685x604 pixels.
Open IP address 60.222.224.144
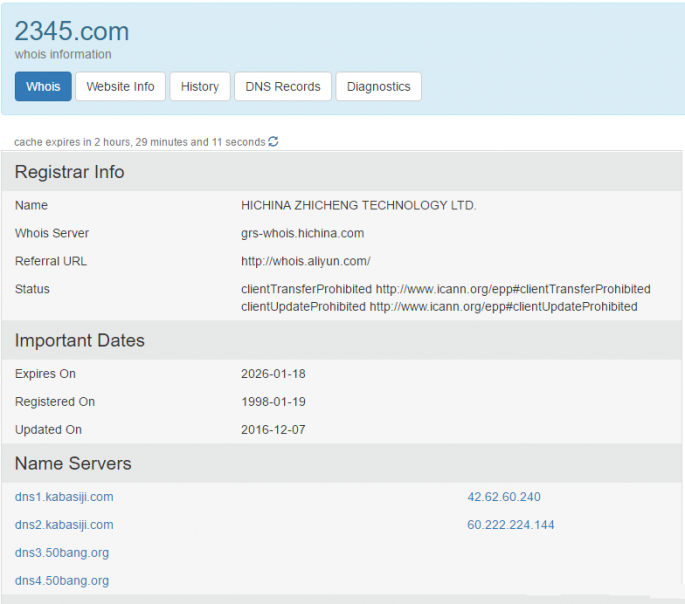pyautogui.click(x=511, y=525)
